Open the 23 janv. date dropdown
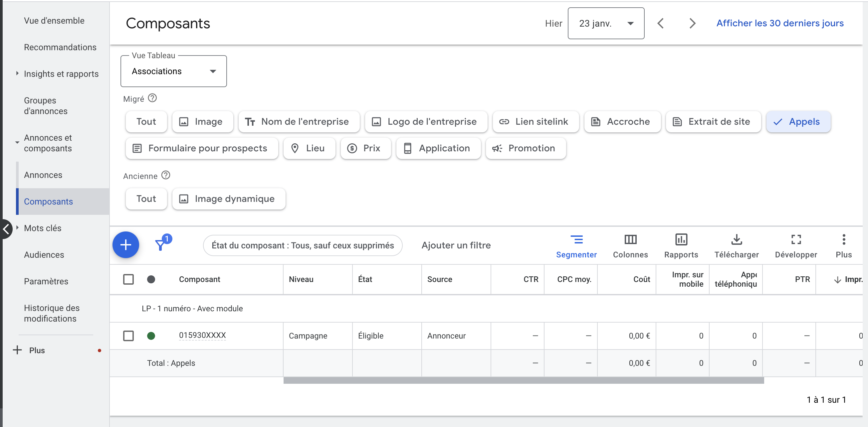Screen dimensions: 868x427 coord(606,23)
